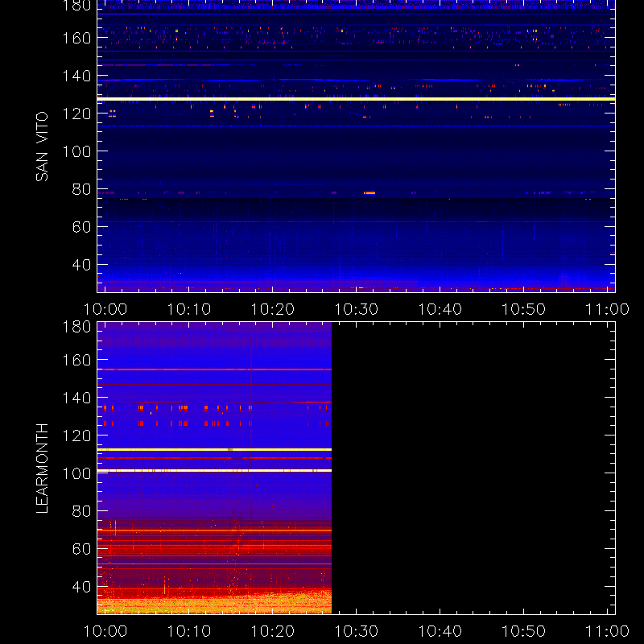Click the bright burst near 80 MHz in San Vito
This screenshot has width=644, height=644.
369,192
